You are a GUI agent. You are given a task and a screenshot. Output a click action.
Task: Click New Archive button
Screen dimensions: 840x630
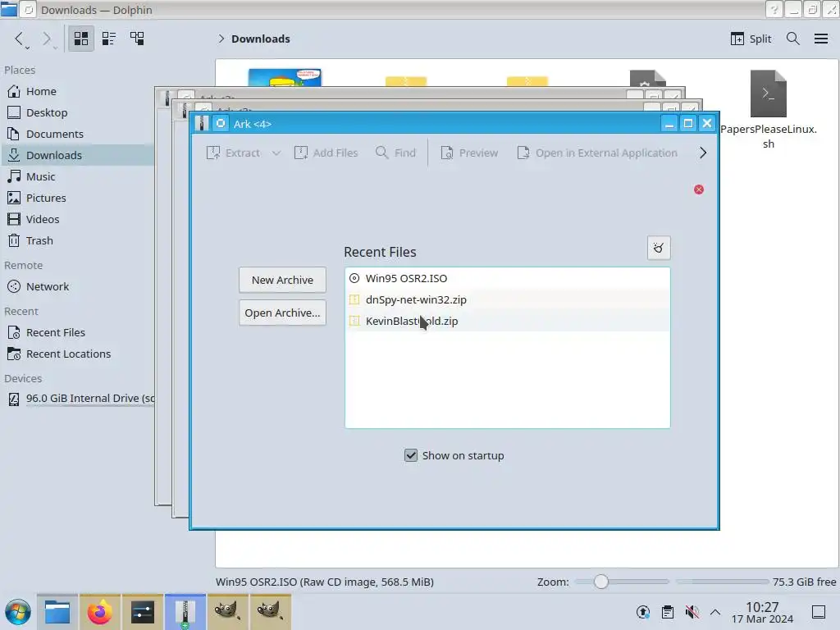point(282,281)
